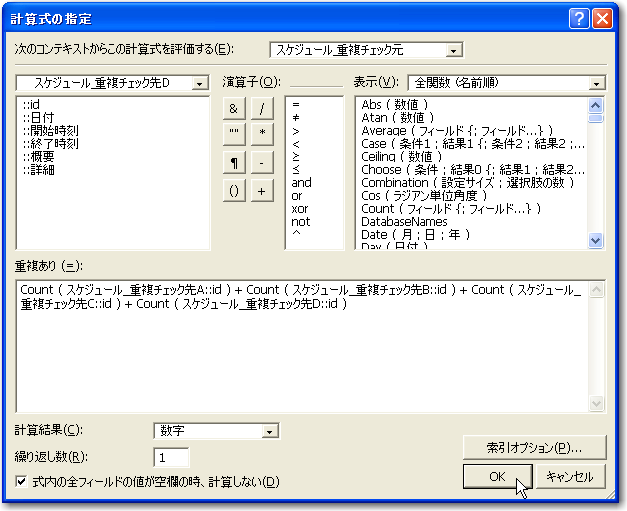This screenshot has width=627, height=511.
Task: Click the ampersand (&) operator button
Action: [x=232, y=108]
